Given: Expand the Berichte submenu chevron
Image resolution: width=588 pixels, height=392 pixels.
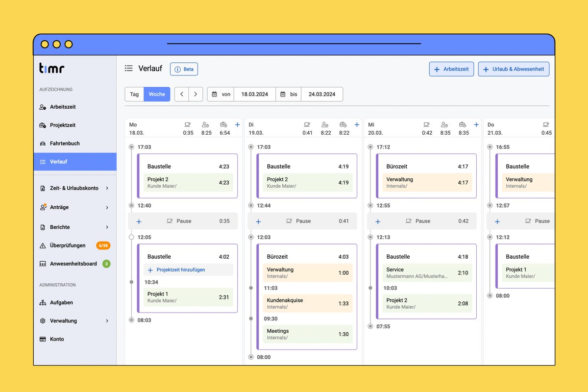Looking at the screenshot, I should tap(107, 227).
